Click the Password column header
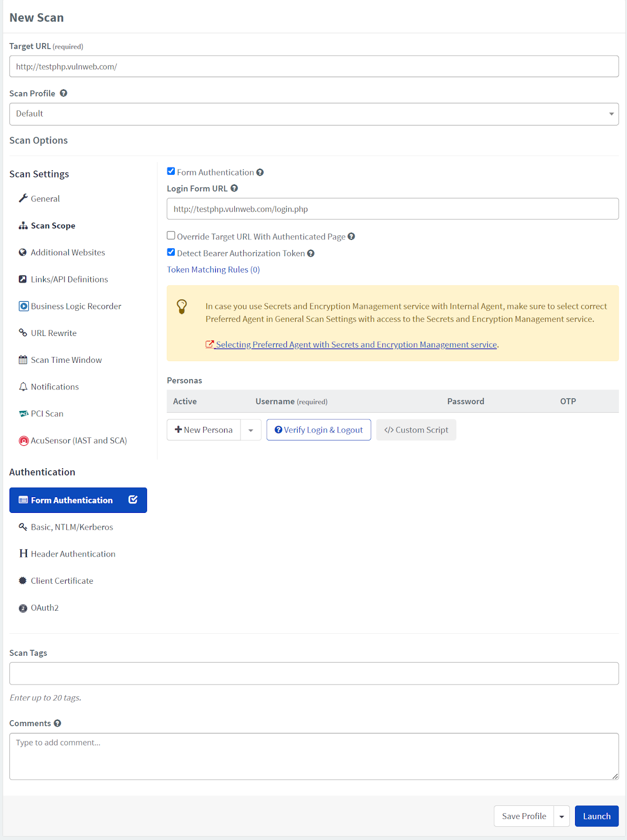The height and width of the screenshot is (840, 627). [466, 401]
